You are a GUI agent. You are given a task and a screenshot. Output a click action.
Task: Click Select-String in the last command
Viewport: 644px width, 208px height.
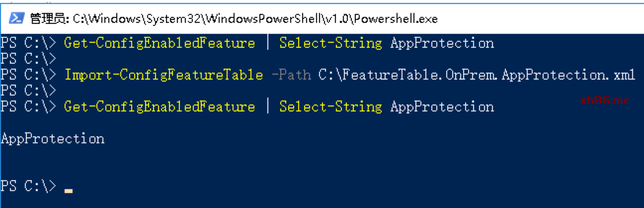[330, 107]
